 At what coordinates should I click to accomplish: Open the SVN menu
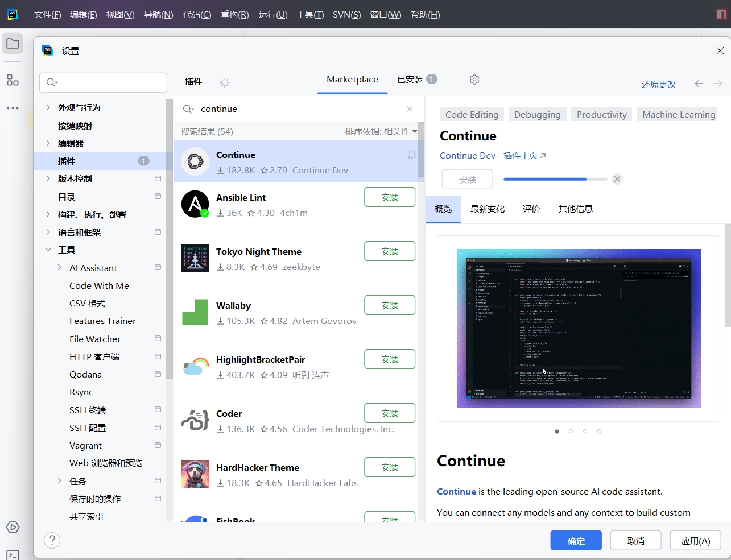click(346, 15)
